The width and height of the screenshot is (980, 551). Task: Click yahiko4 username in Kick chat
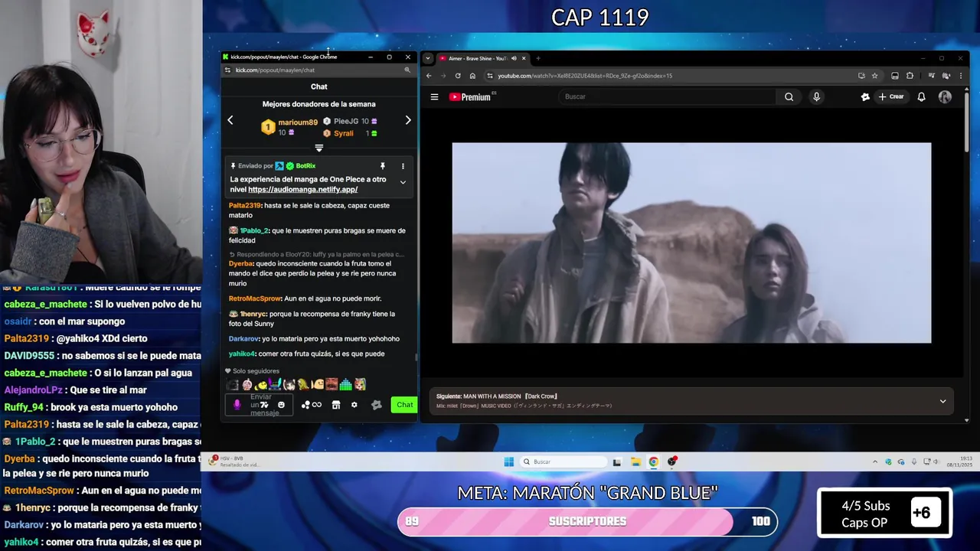coord(242,354)
